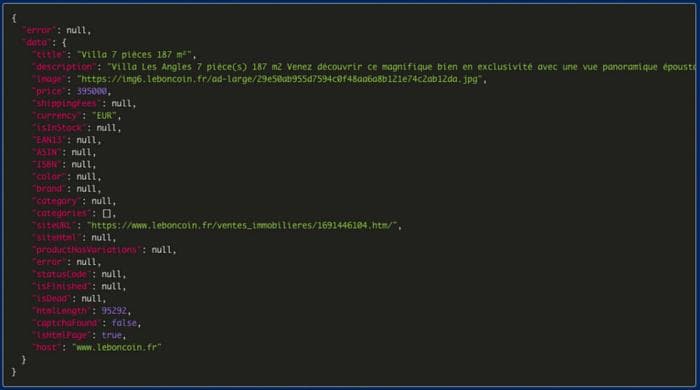700x390 pixels.
Task: Click the currency value "EUR"
Action: click(104, 116)
